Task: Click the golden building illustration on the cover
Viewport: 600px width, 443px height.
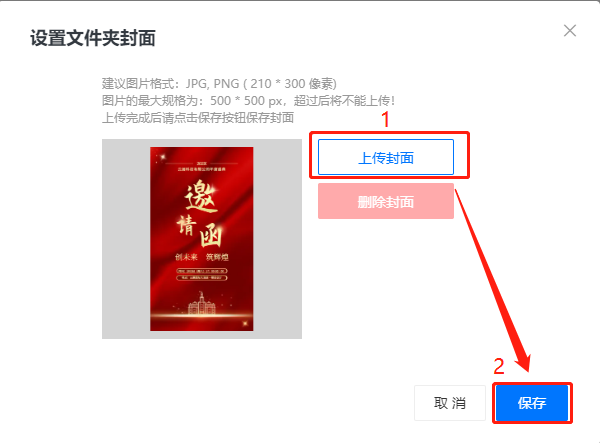Action: [202, 303]
